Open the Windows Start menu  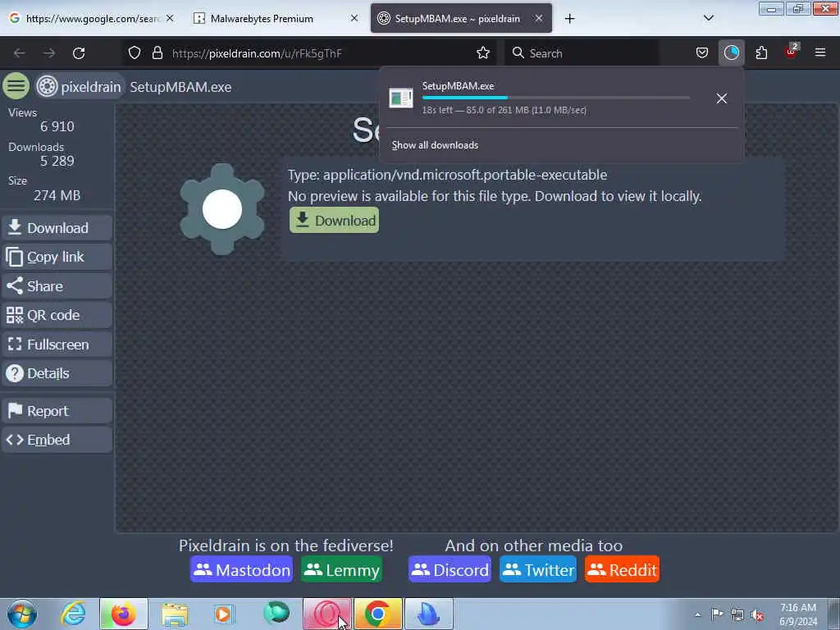[22, 614]
